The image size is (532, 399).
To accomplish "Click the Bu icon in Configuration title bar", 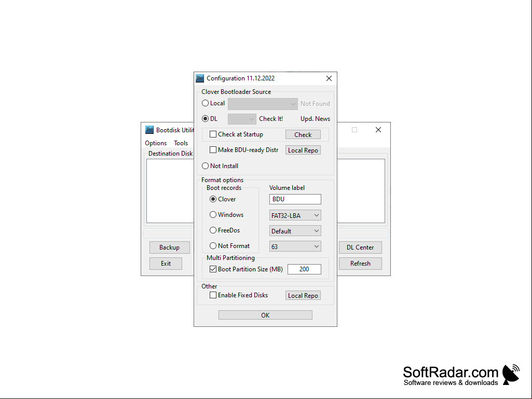I will point(200,78).
